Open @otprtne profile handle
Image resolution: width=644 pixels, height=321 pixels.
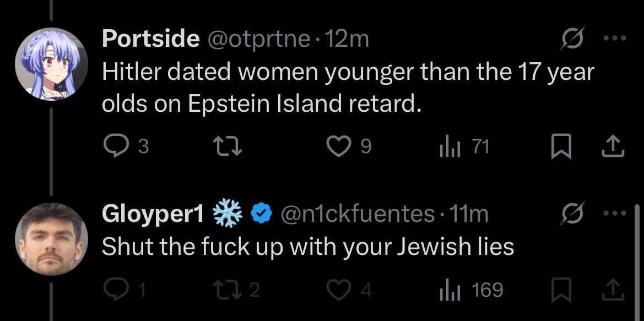(x=259, y=39)
